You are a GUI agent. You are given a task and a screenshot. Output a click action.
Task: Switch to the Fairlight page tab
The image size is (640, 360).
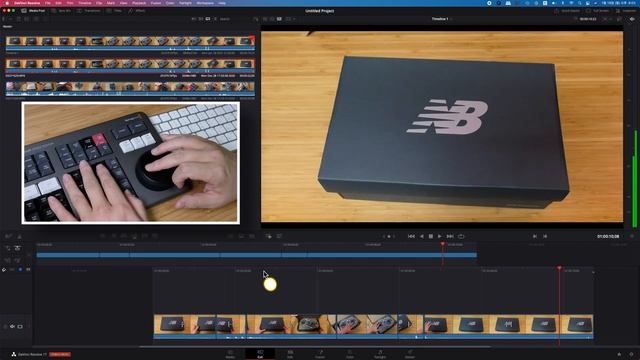click(380, 354)
